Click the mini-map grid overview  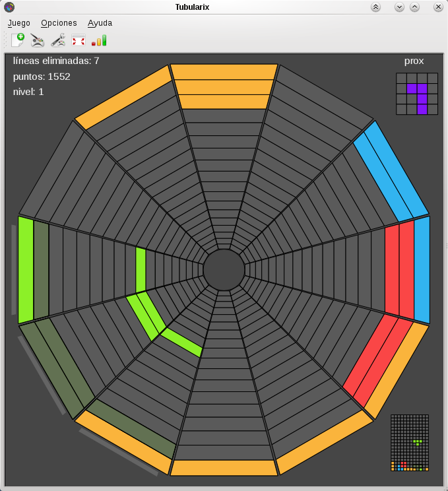click(x=410, y=443)
